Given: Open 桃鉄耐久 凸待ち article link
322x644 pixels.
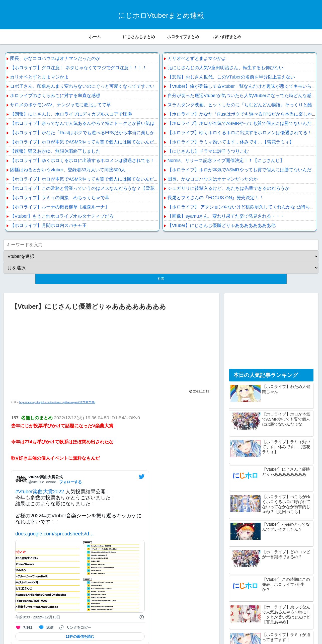Looking at the screenshot, I should tap(240, 207).
